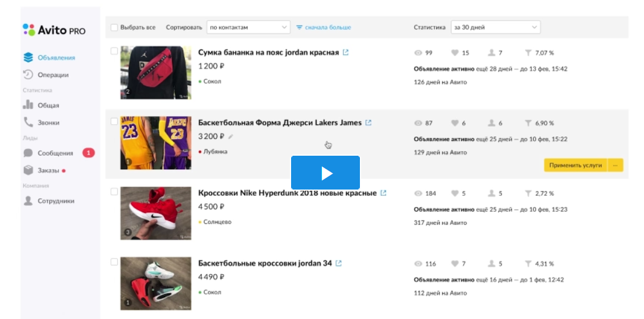Open the red Nike Hyperdunk thumbnail
The image size is (644, 319).
pyautogui.click(x=156, y=213)
